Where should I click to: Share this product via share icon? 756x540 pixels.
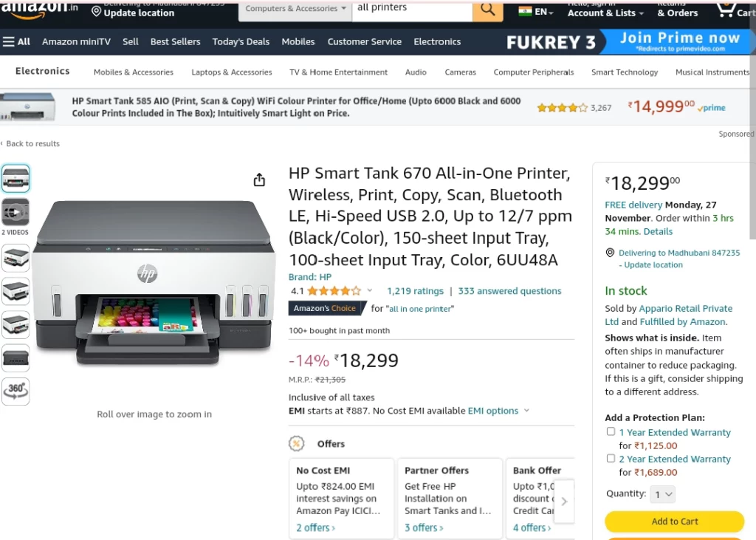coord(259,180)
